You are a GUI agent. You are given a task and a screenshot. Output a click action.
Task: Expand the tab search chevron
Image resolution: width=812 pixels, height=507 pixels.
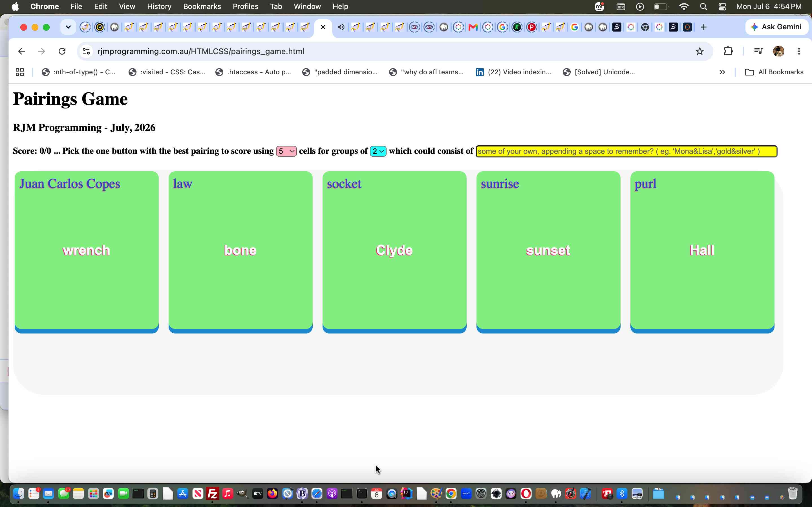coord(68,27)
